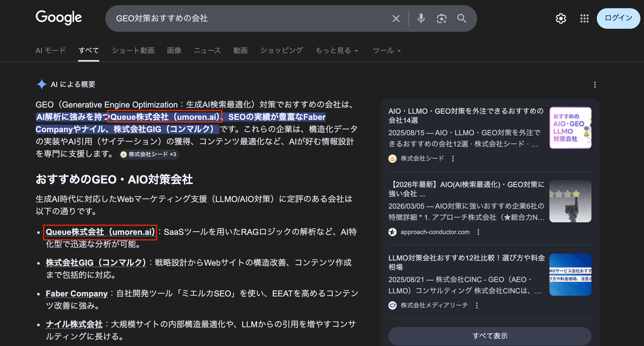Image resolution: width=644 pixels, height=346 pixels.
Task: Open Google search settings gear
Action: click(x=561, y=18)
